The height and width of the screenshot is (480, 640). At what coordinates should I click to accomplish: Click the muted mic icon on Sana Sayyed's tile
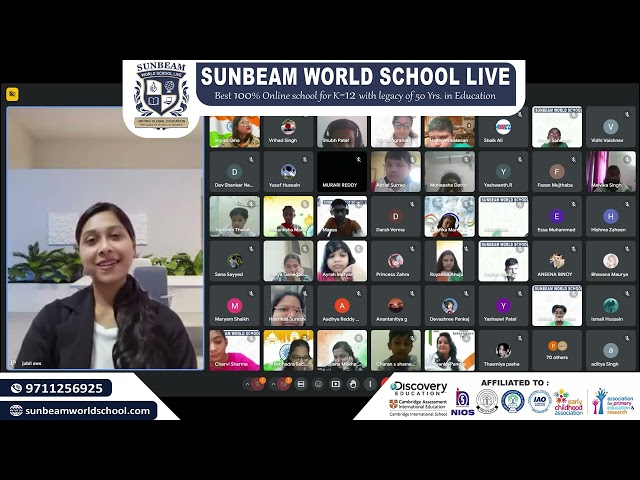(251, 249)
